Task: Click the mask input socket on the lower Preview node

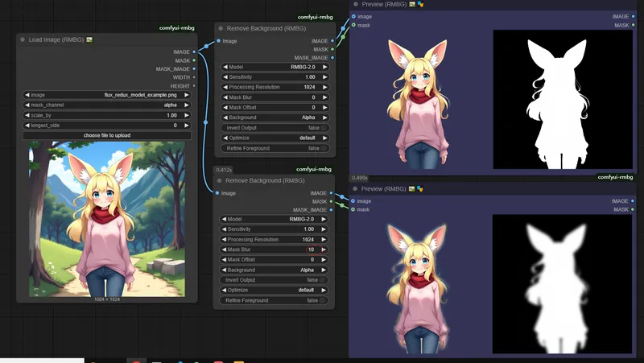Action: click(353, 209)
